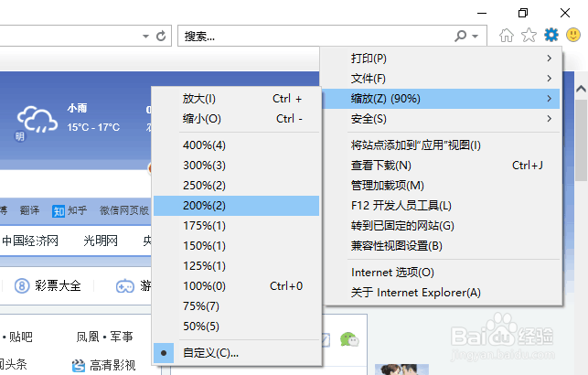Restore down the browser window

[x=523, y=13]
